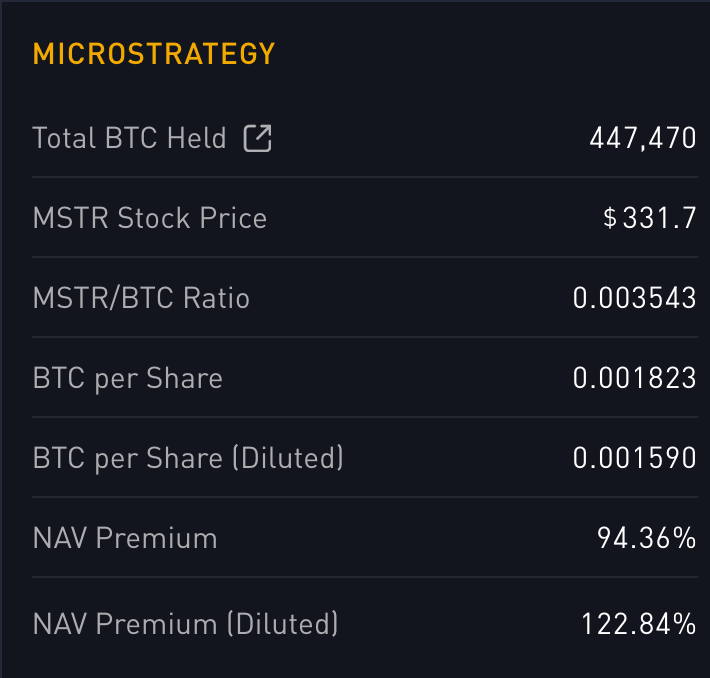Click the divider line above NAV Premium (Diluted)

[364, 577]
